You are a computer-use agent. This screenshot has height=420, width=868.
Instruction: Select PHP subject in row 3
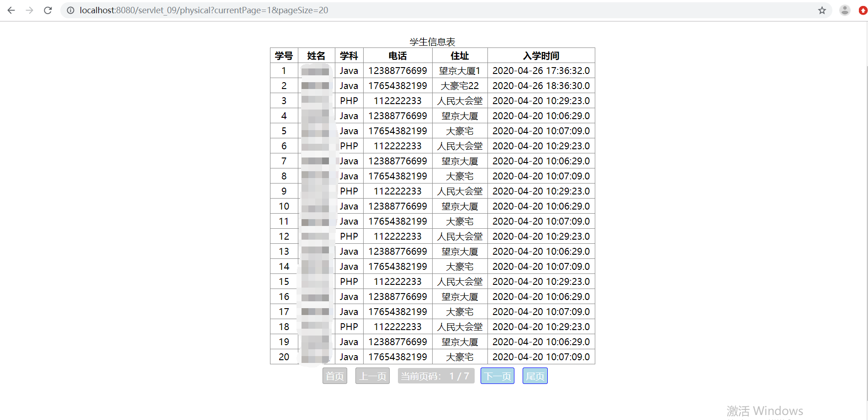click(x=349, y=101)
